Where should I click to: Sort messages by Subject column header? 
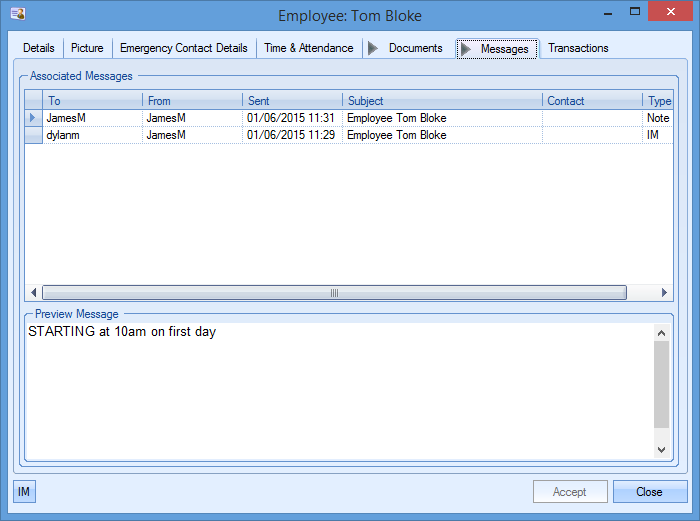[x=442, y=101]
